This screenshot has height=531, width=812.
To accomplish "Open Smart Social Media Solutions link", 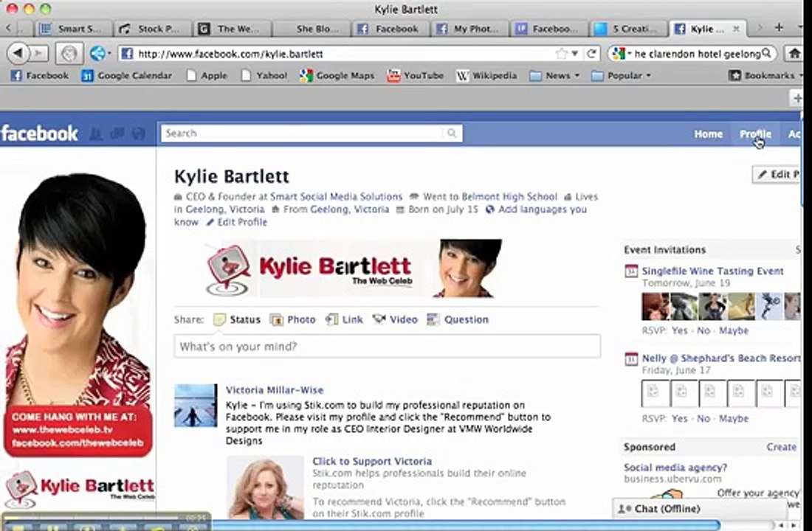I will click(x=336, y=197).
